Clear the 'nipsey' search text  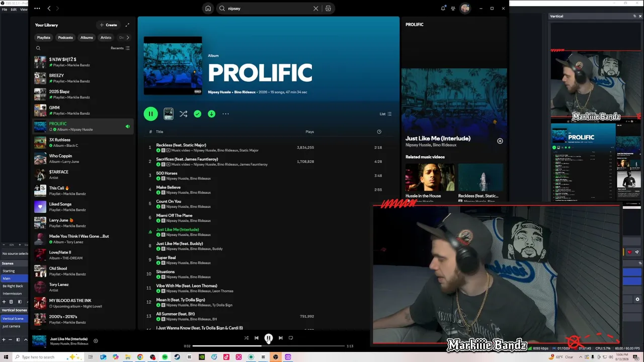pyautogui.click(x=316, y=9)
